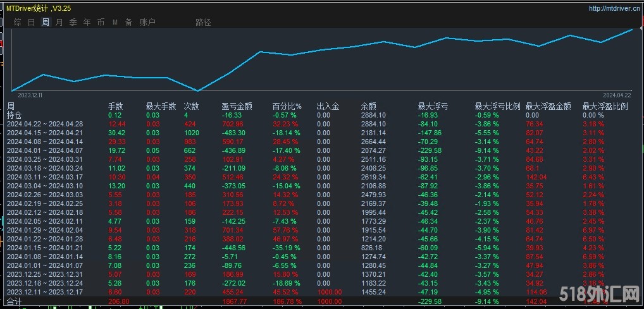Select the 日 daily statistics tab

(31, 22)
